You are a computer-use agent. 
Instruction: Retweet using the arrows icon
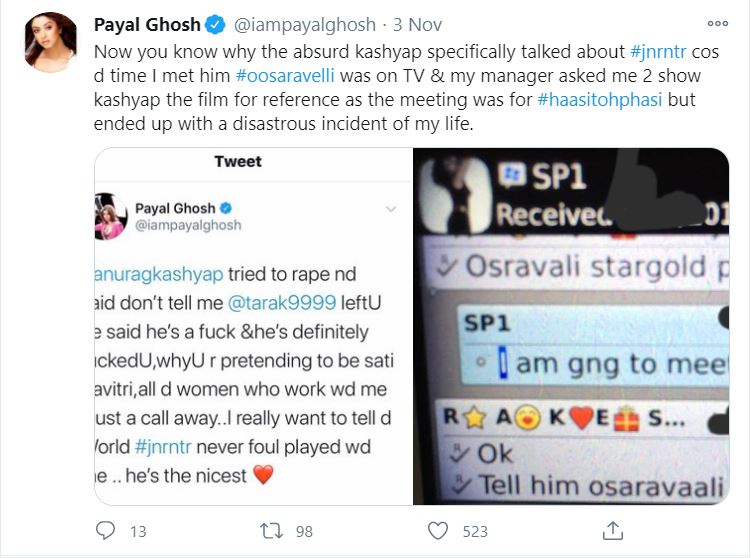coord(271,531)
